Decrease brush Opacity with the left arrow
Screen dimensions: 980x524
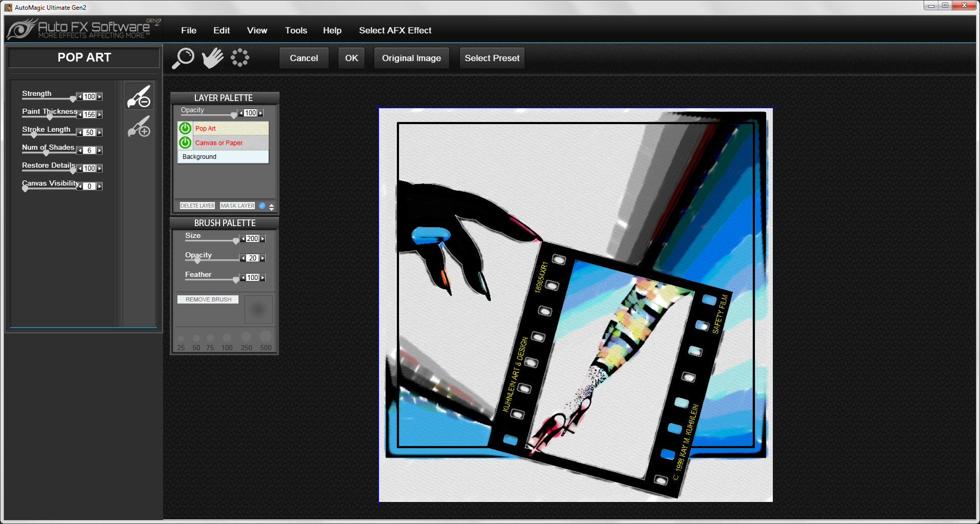coord(243,258)
